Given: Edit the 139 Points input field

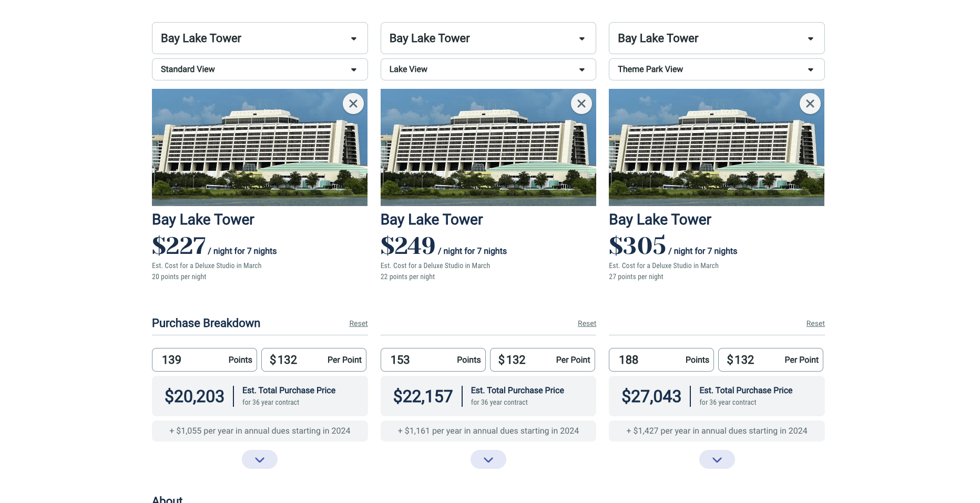Looking at the screenshot, I should coord(205,360).
